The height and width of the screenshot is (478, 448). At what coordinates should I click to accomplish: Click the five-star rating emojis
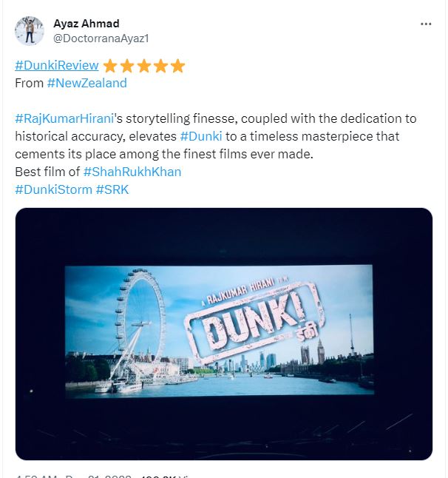tap(144, 66)
